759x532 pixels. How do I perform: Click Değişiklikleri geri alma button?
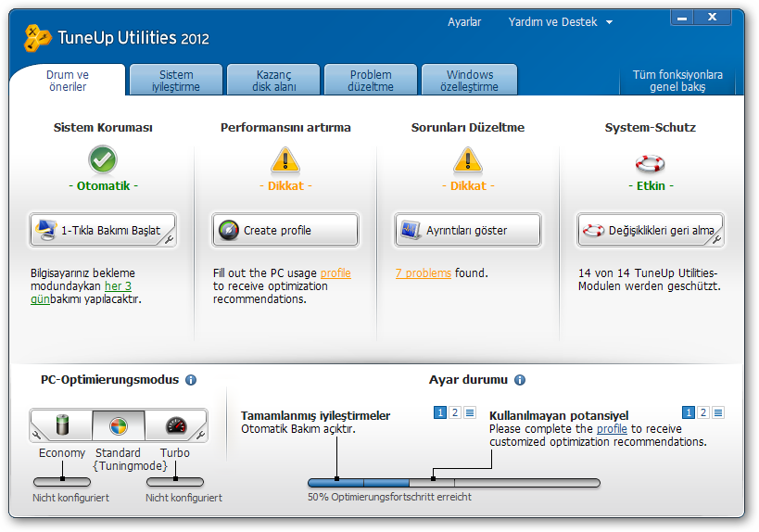click(650, 230)
